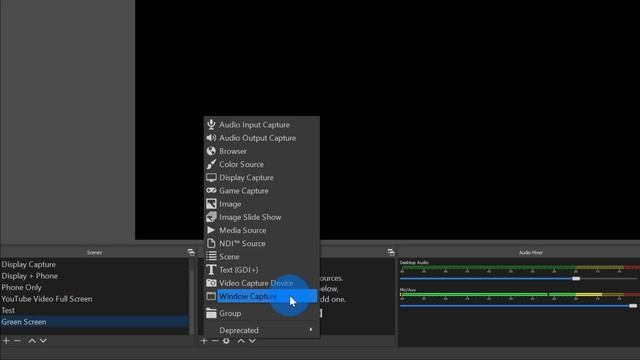Select Browser in the add source menu
Image resolution: width=640 pixels, height=360 pixels.
(262, 151)
